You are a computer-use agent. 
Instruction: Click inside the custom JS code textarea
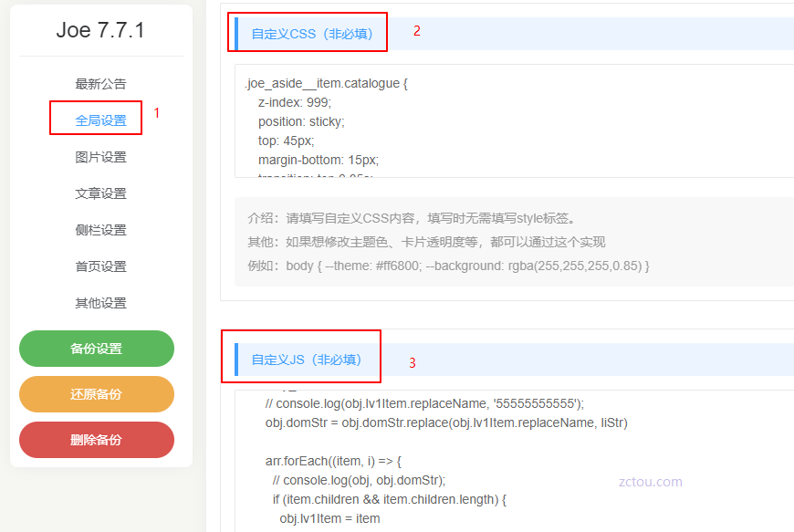click(x=456, y=456)
